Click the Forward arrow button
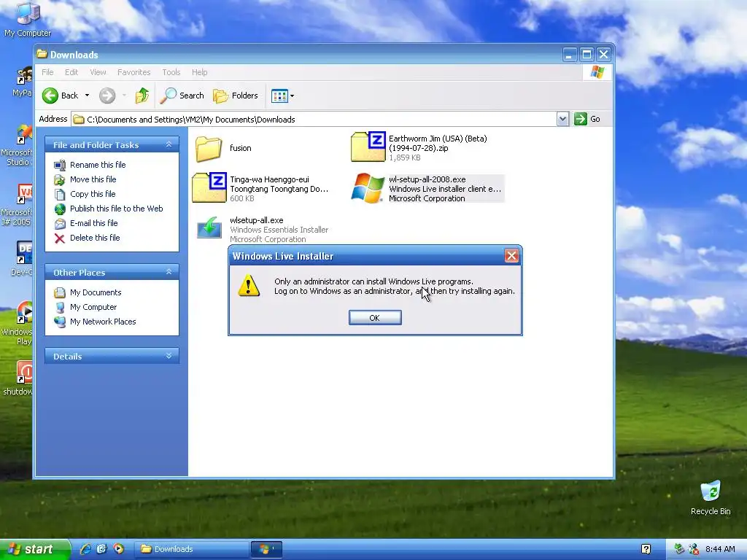This screenshot has height=560, width=747. click(107, 96)
